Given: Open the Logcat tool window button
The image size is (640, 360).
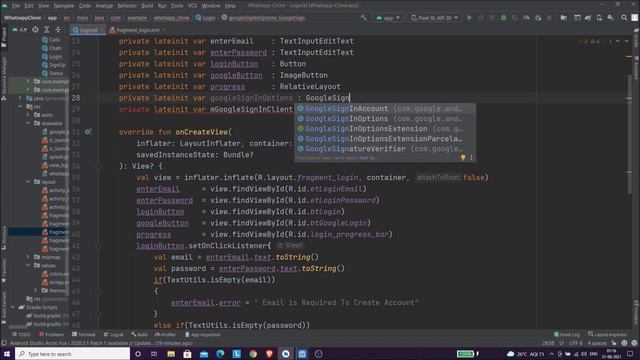Looking at the screenshot, I should 113,334.
